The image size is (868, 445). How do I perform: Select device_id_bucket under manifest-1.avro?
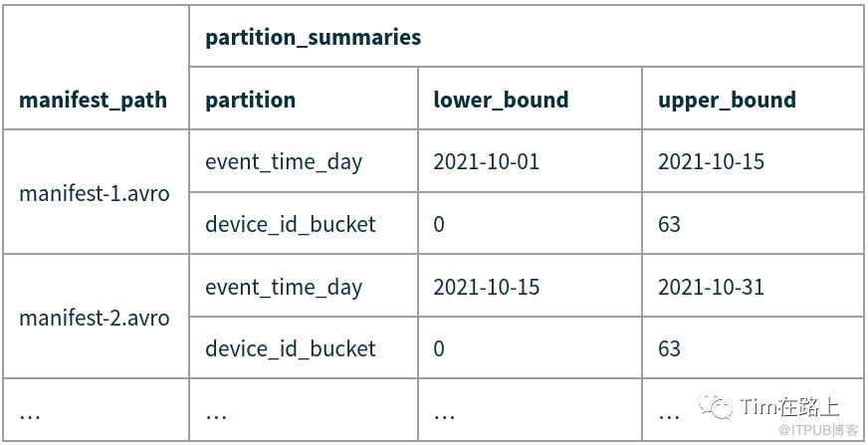point(291,224)
